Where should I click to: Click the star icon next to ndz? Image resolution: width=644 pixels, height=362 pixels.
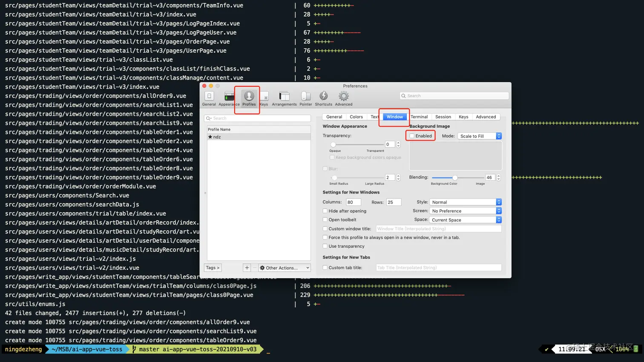(x=210, y=137)
